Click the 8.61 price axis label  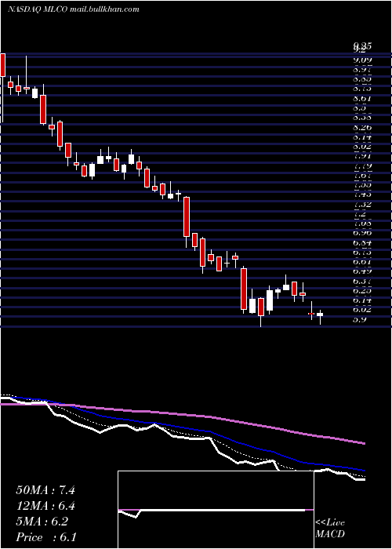(362, 99)
